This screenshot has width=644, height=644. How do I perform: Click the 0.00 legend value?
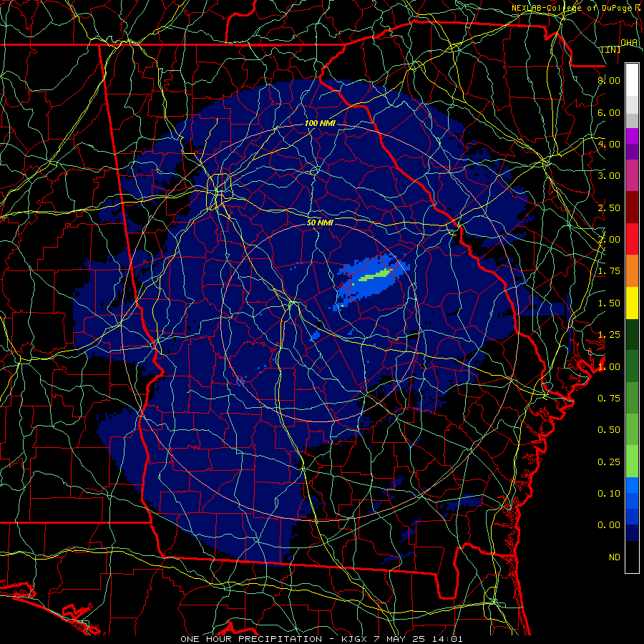pos(609,525)
